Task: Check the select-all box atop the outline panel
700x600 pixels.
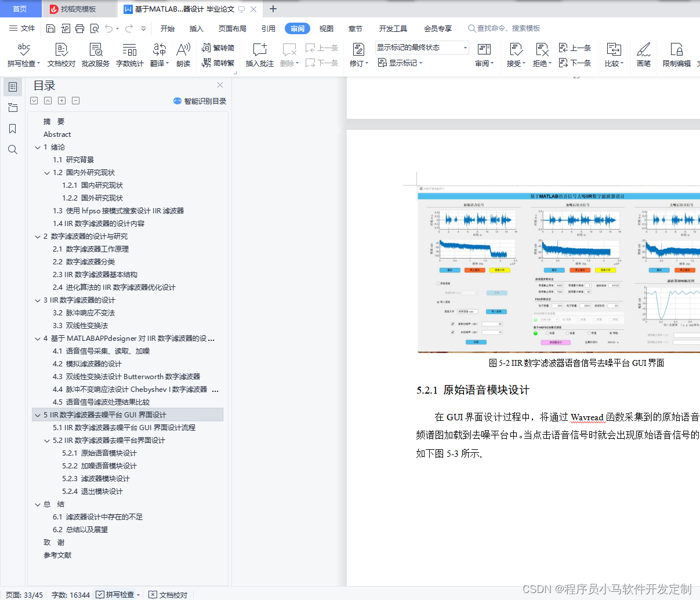Action: [x=34, y=100]
